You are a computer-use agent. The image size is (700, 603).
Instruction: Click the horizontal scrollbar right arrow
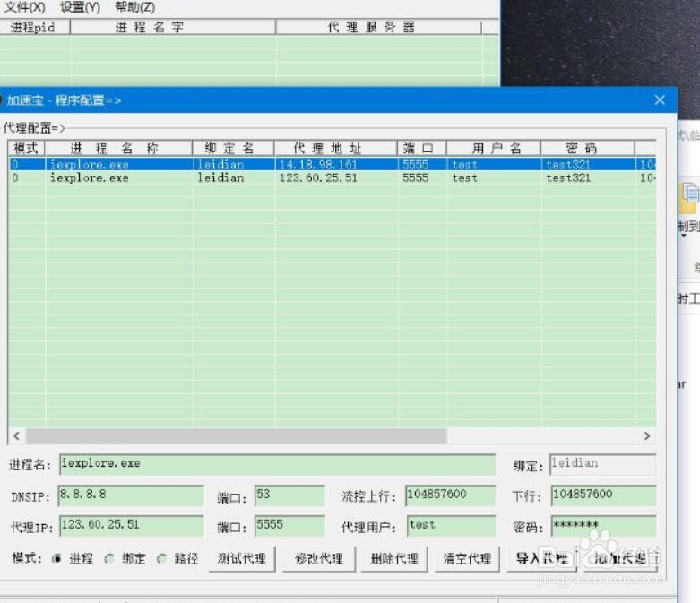tap(646, 436)
